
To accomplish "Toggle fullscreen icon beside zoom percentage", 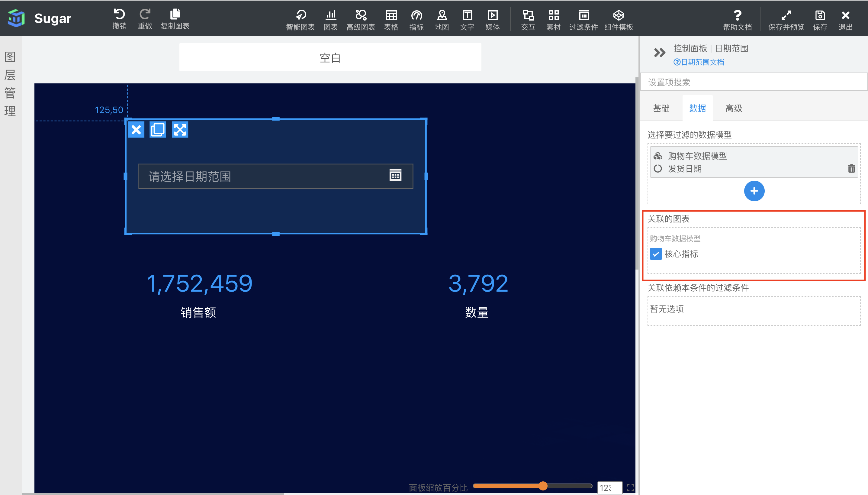I will coord(630,487).
